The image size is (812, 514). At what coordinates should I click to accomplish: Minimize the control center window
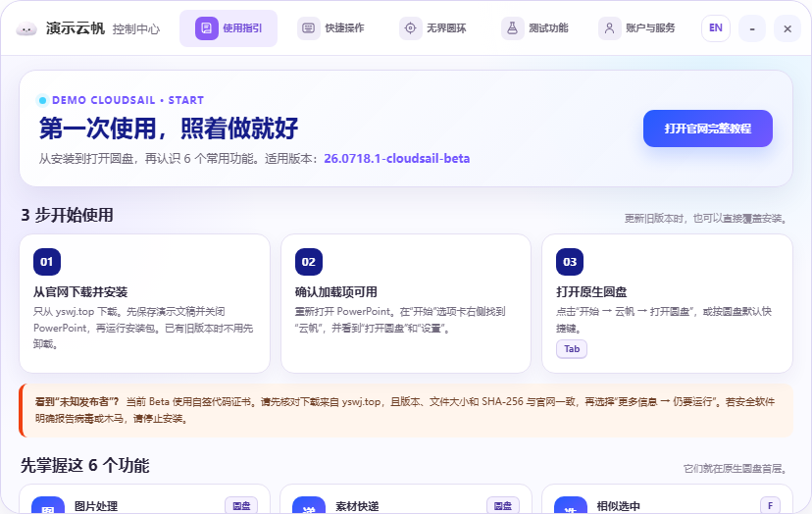(x=752, y=28)
